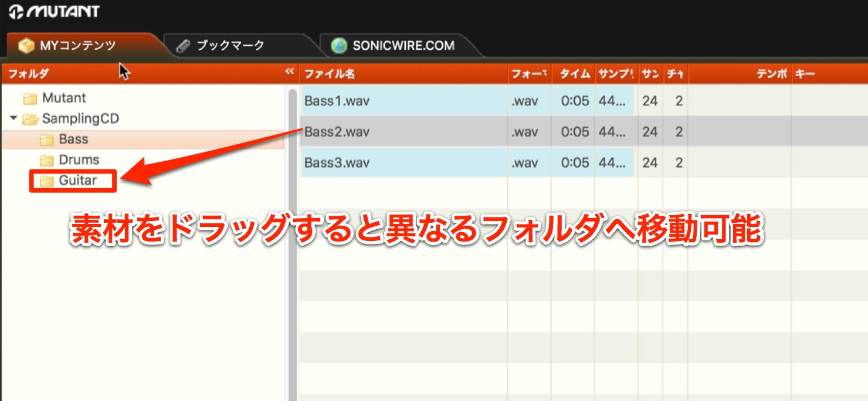Viewport: 868px width, 401px height.
Task: Collapse the folder panel with double chevron
Action: pyautogui.click(x=289, y=72)
